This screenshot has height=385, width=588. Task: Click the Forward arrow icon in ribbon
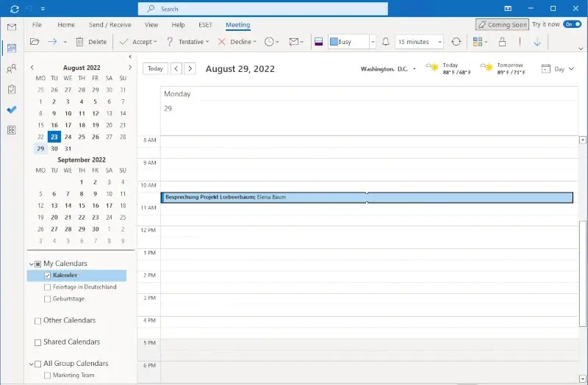(x=52, y=42)
